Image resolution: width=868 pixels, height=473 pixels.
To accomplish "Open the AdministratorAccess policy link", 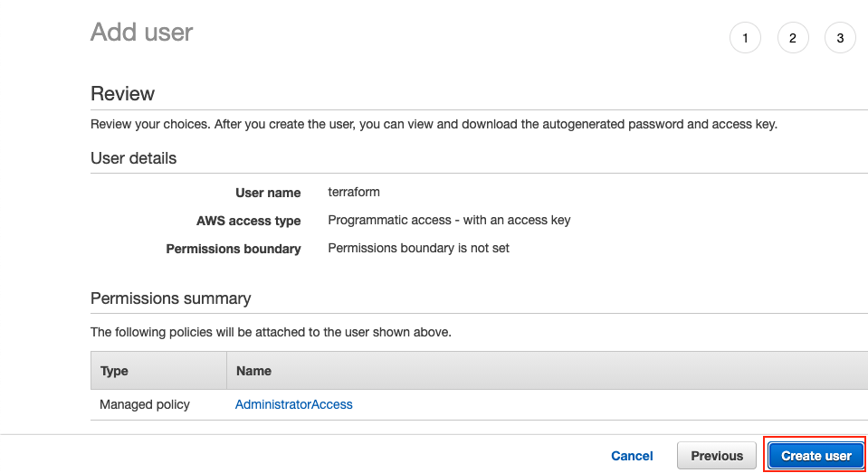I will (x=293, y=404).
